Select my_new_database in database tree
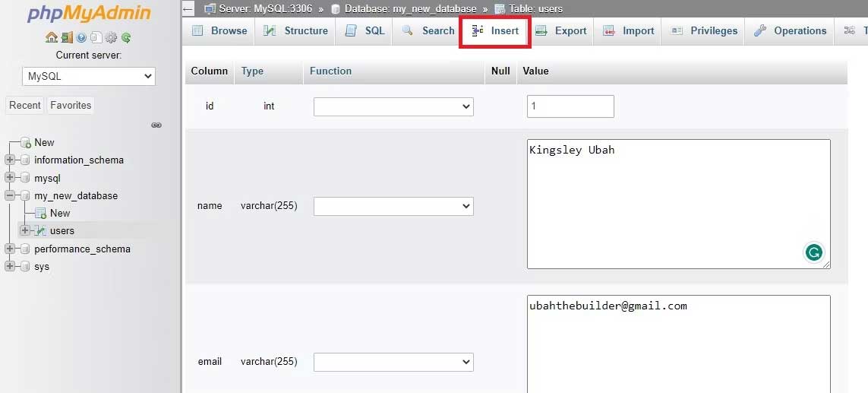Image resolution: width=868 pixels, height=393 pixels. (x=76, y=195)
